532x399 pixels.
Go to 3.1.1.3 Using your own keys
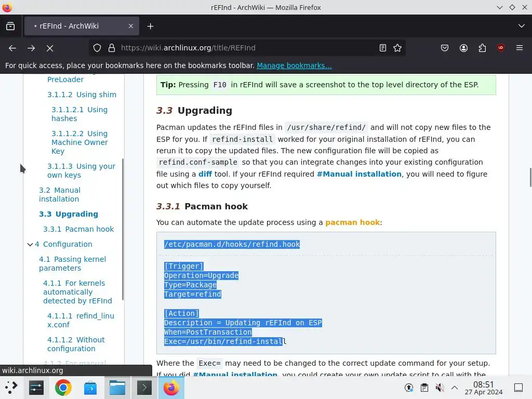coord(81,170)
